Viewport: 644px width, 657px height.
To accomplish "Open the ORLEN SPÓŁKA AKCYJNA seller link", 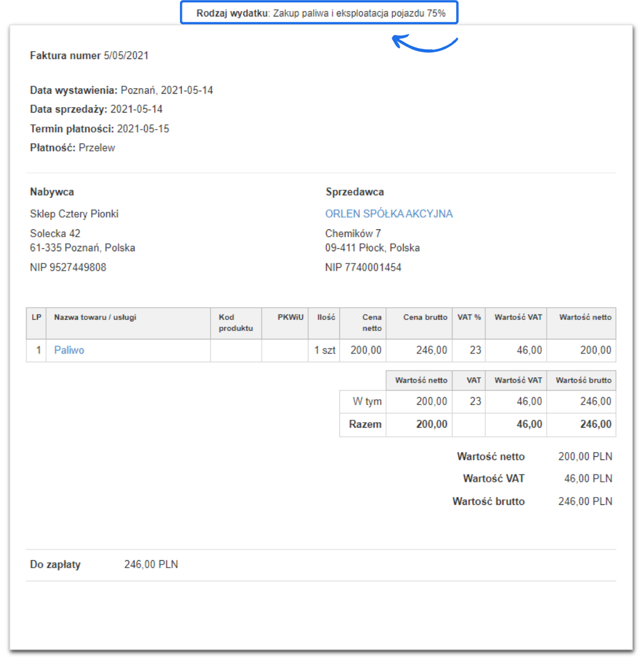I will (x=389, y=214).
